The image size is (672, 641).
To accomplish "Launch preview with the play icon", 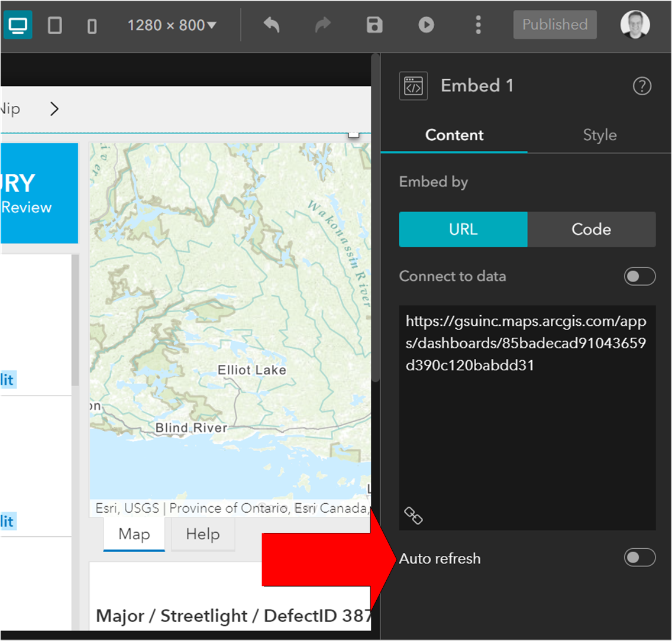I will (426, 24).
